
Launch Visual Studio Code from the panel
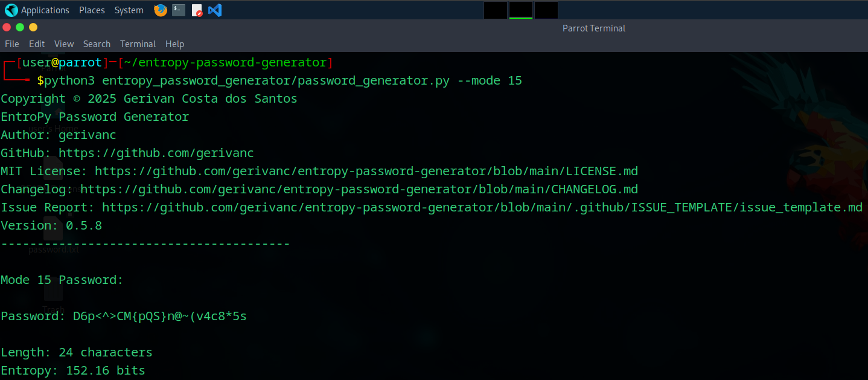tap(215, 10)
